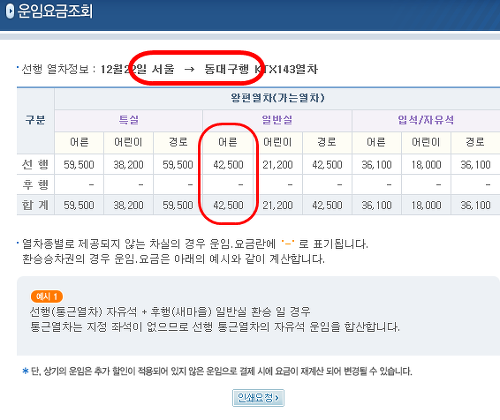Screen dimensions: 500x420
Task: Select the 입석/자유석 class header
Action: click(426, 120)
